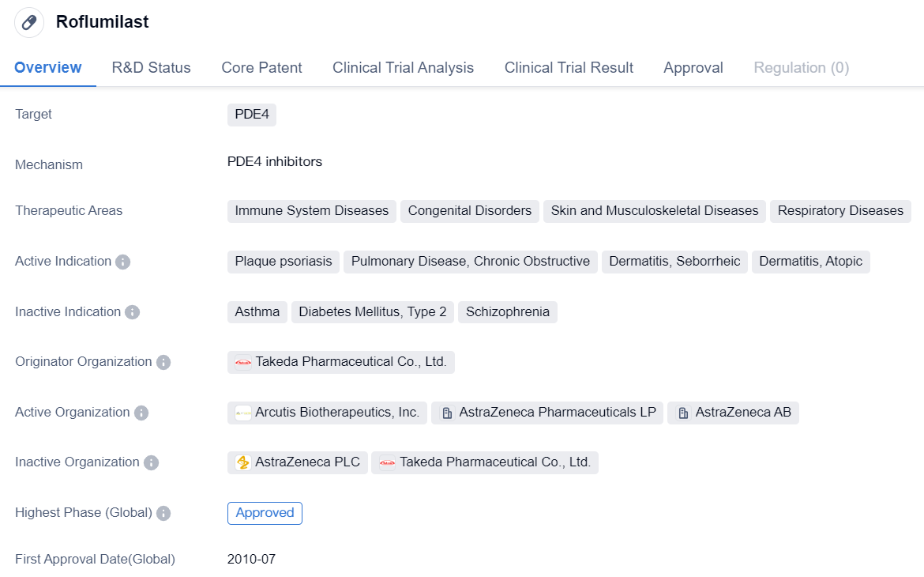
Task: Open the R&D Status tab
Action: [151, 68]
